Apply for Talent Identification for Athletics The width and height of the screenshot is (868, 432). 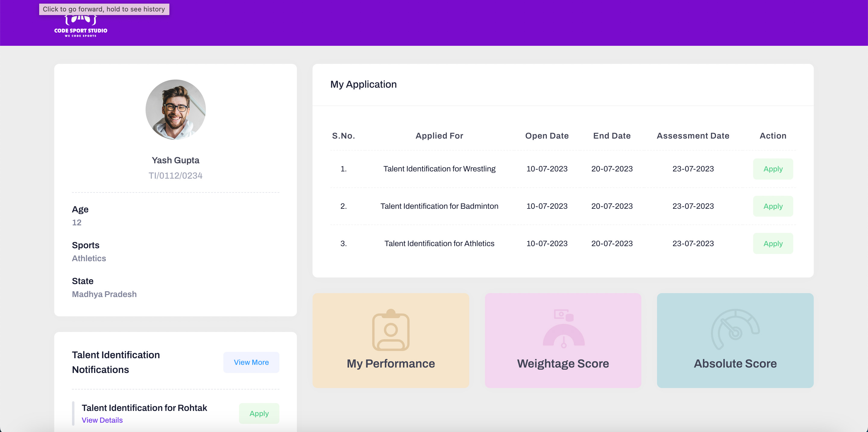(773, 243)
